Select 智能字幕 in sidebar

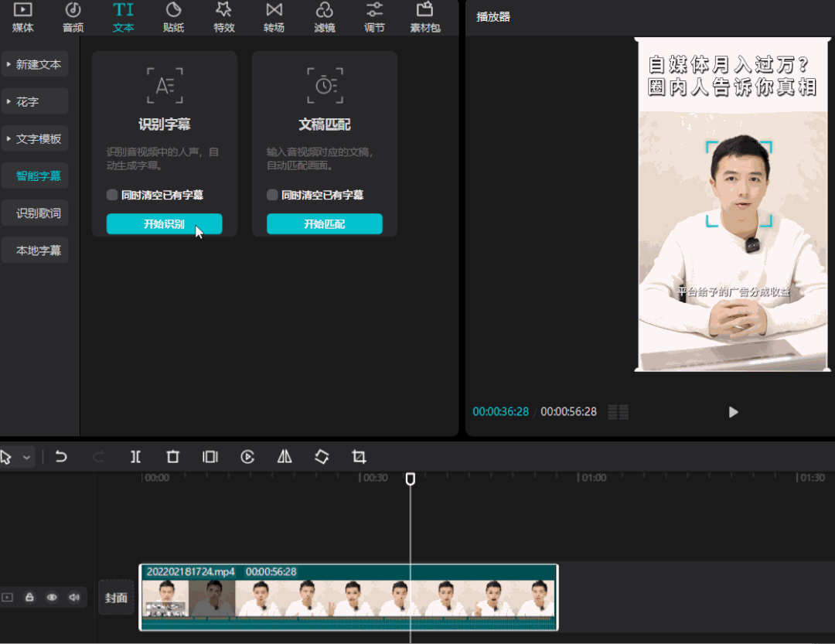pos(35,175)
